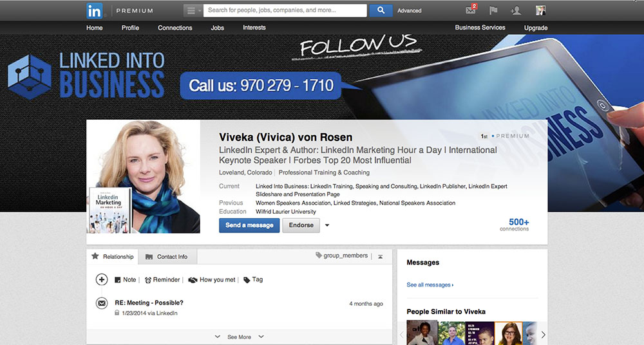
Task: Open the Interests menu
Action: coord(254,28)
